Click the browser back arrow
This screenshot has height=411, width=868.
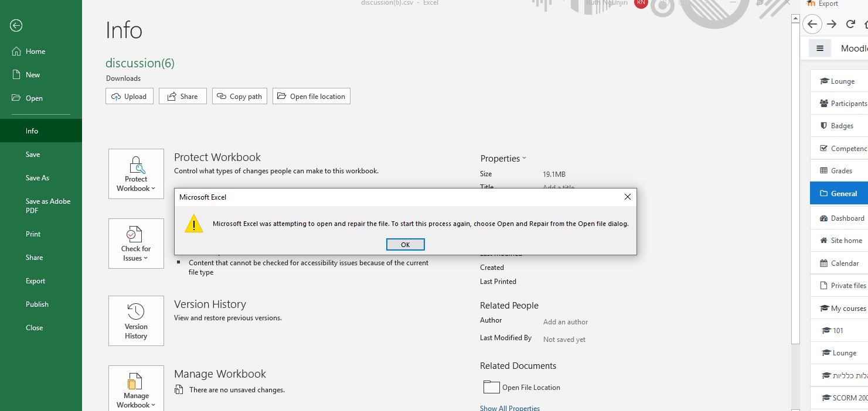coord(812,24)
